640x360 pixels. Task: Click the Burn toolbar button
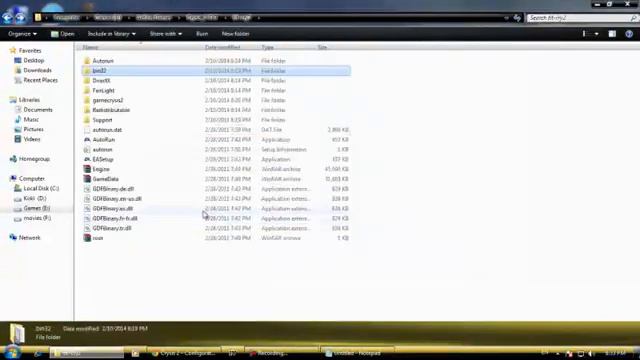tap(202, 34)
